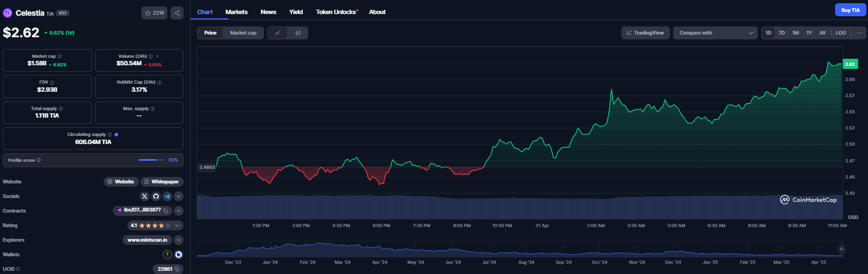868x274 pixels.
Task: Switch chart to candlestick view icon
Action: click(x=298, y=33)
